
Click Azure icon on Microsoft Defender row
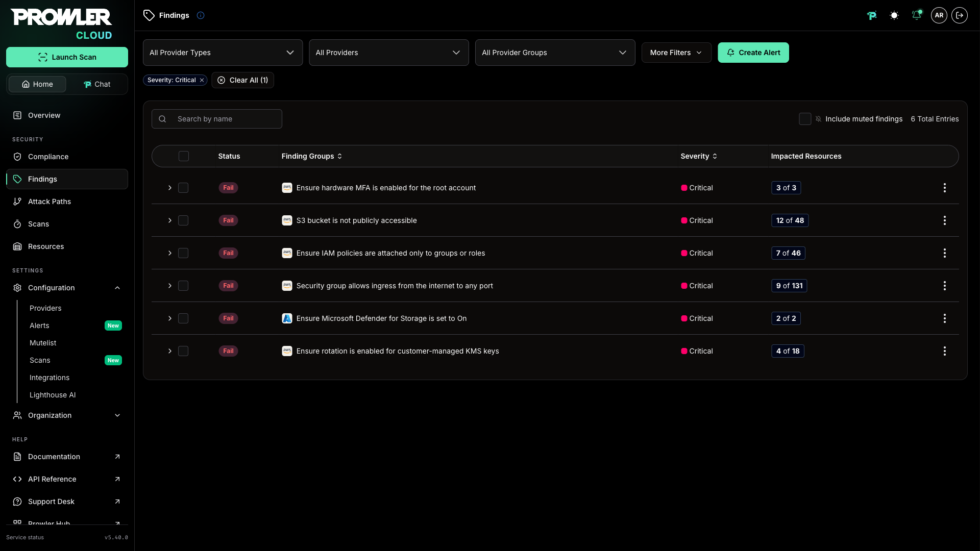[287, 318]
